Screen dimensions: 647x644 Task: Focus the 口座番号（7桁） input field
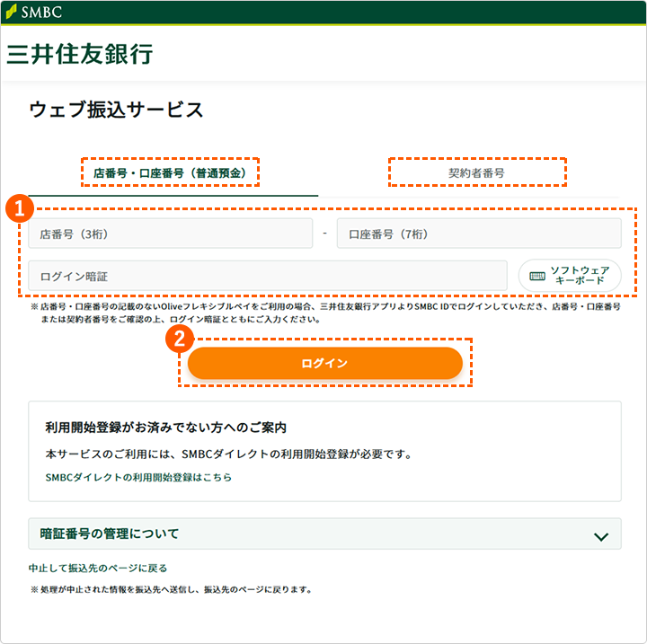point(479,234)
